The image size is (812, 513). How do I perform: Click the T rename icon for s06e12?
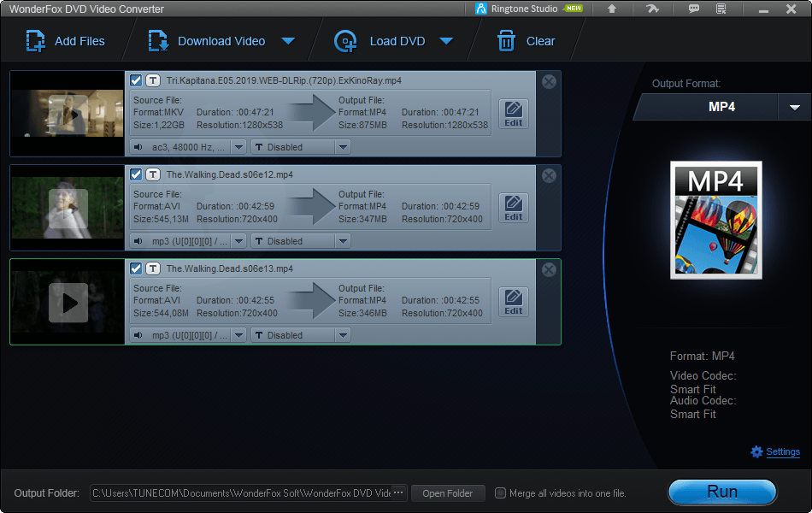153,174
